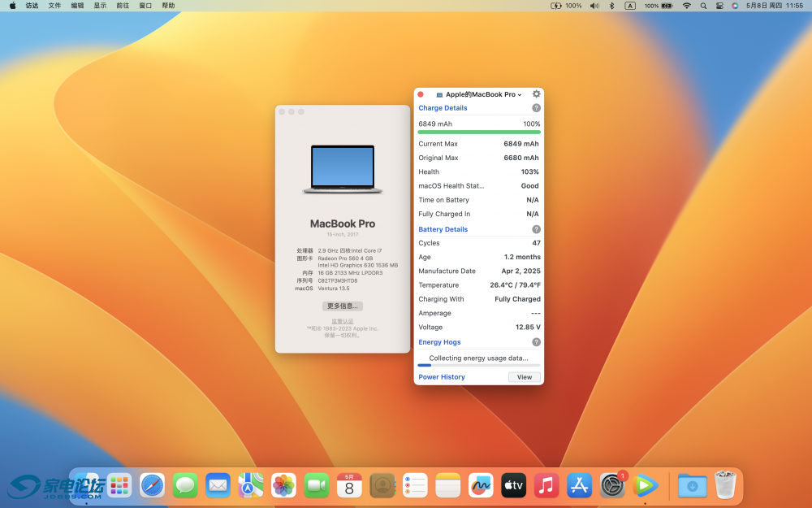Open settings gear in battery panel
This screenshot has width=812, height=508.
(x=536, y=93)
